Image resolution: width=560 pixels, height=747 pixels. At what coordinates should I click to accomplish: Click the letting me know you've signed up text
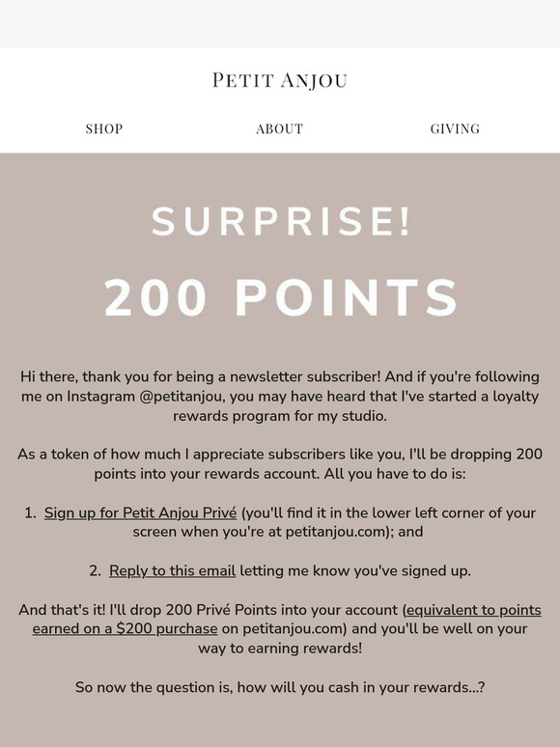(x=355, y=570)
